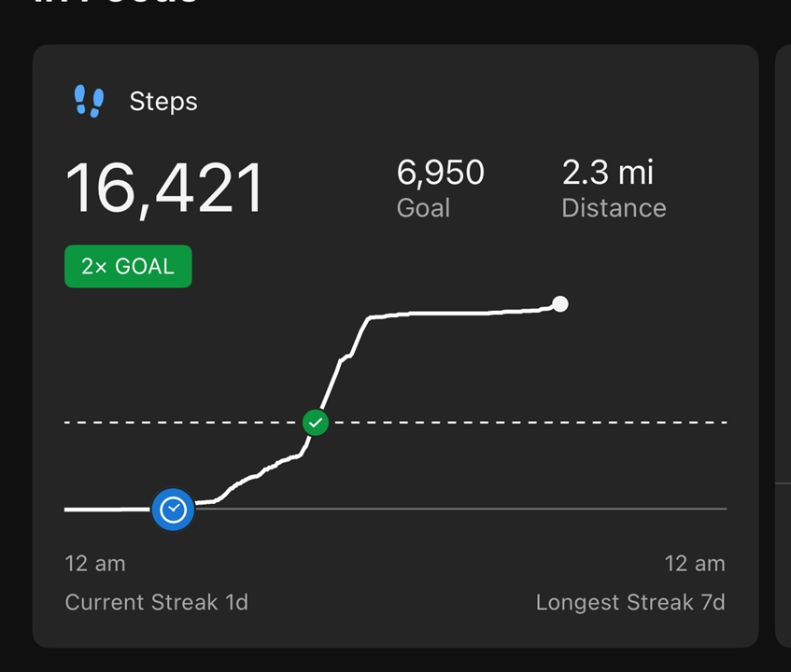Select the 6,950 goal value
The image size is (791, 672).
[441, 173]
